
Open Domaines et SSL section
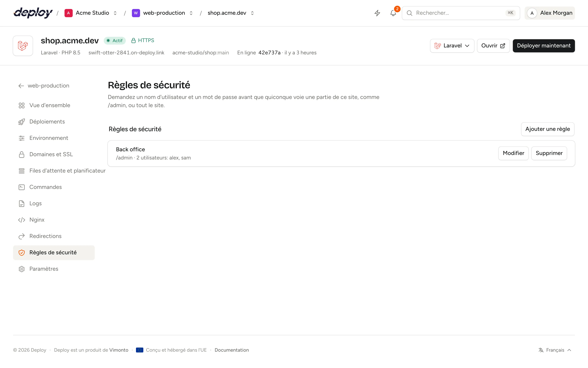(x=54, y=154)
